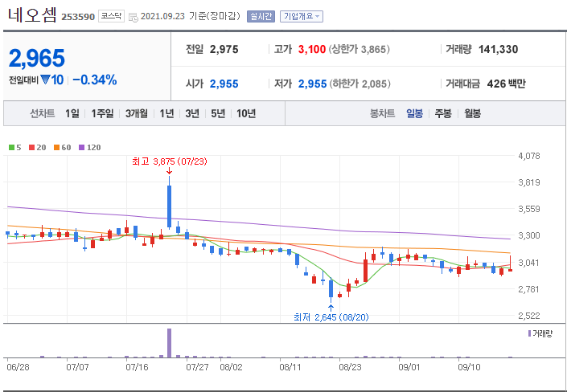Click the 3,300 price axis label
Screen dimensions: 567x392
coord(529,236)
